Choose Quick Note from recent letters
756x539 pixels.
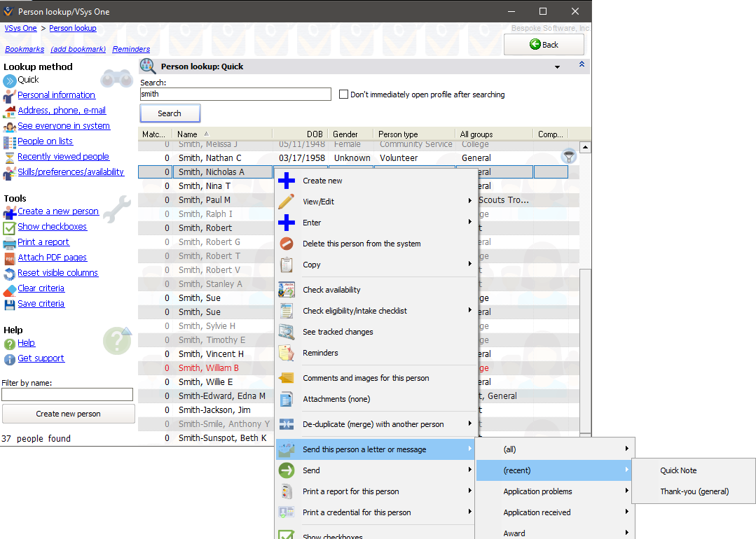pyautogui.click(x=678, y=470)
